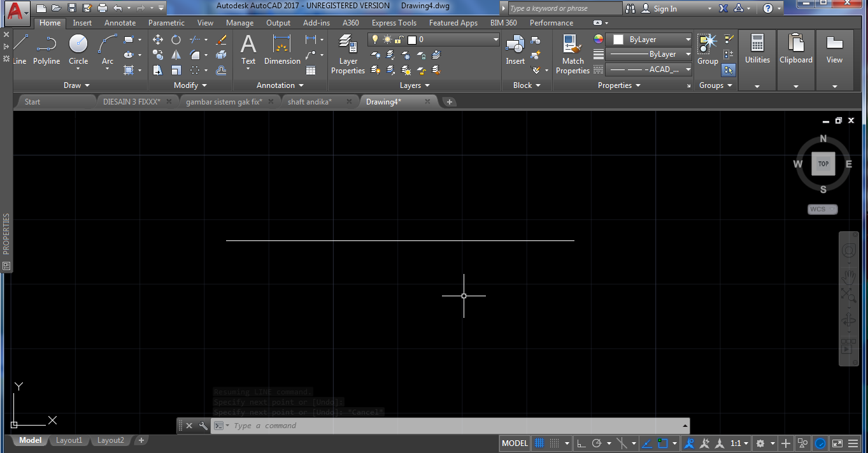Select the Polyline tool
The image size is (868, 453).
pyautogui.click(x=46, y=49)
